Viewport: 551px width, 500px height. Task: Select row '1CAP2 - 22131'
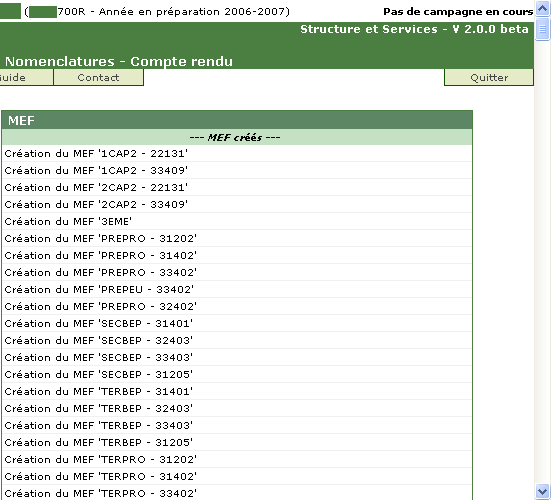click(x=237, y=154)
